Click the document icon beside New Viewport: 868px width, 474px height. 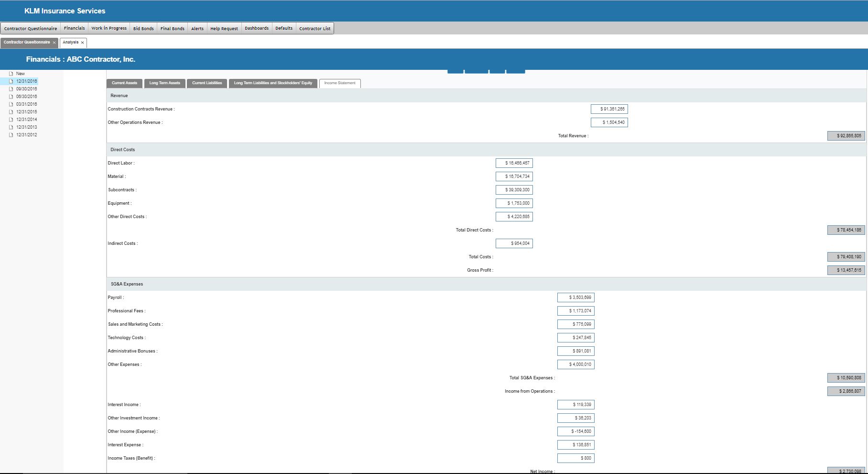pyautogui.click(x=11, y=74)
